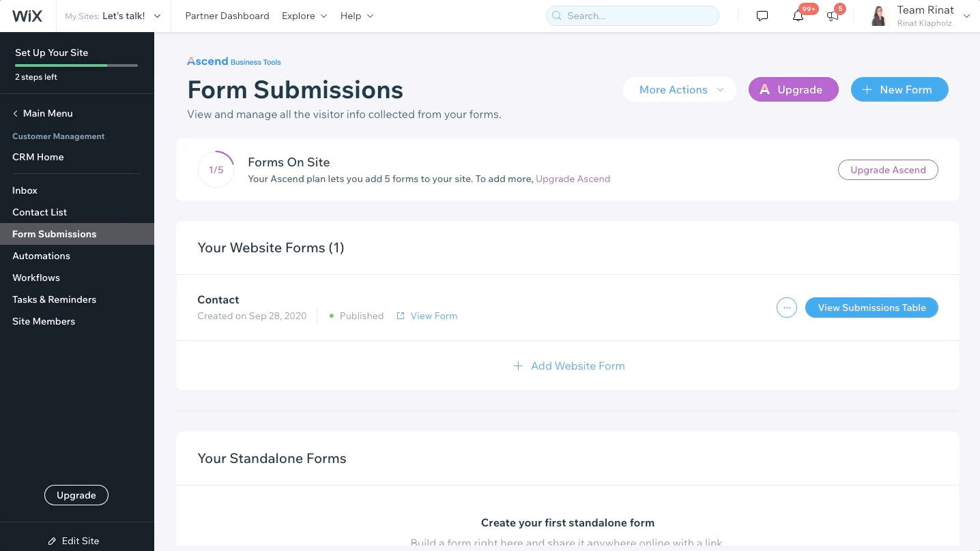The image size is (980, 551).
Task: Click the Upgrade Ascend outlined button
Action: 888,170
